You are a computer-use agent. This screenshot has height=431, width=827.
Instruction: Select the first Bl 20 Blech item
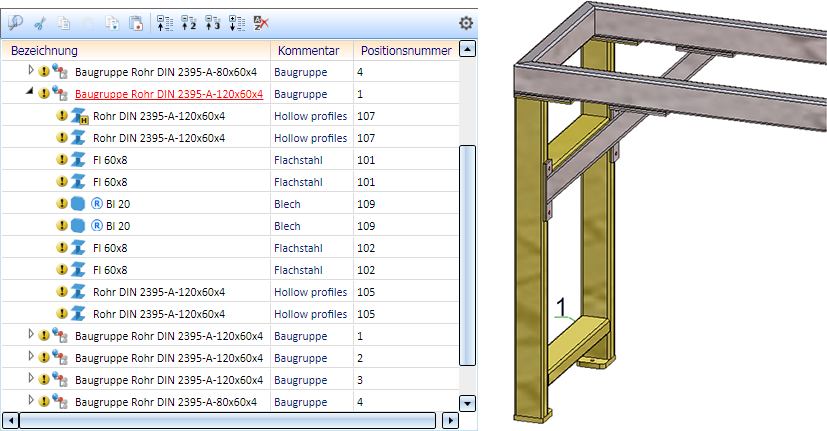point(117,204)
